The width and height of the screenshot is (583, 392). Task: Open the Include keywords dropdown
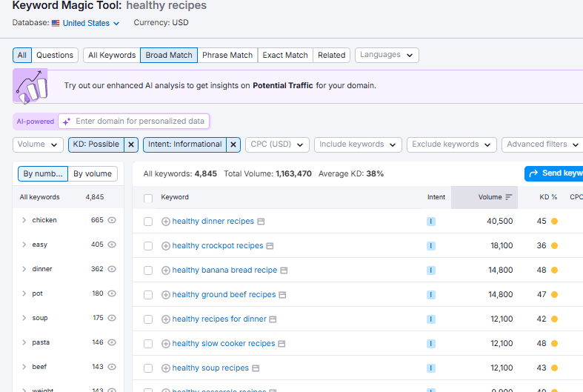pyautogui.click(x=358, y=144)
